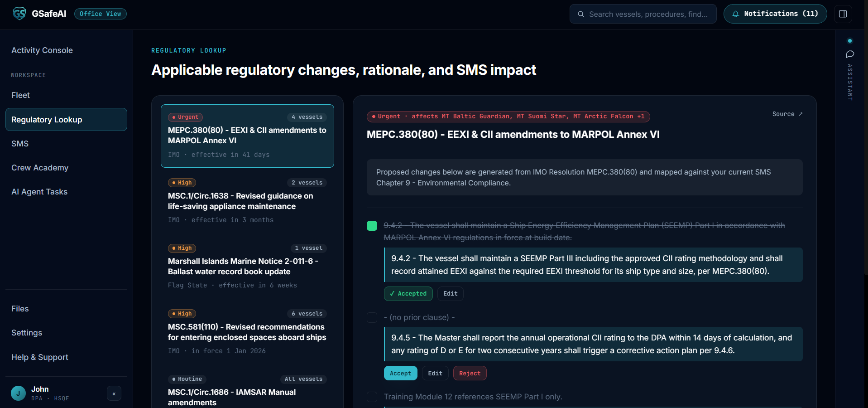The width and height of the screenshot is (868, 408).
Task: Toggle the side panel layout icon
Action: tap(843, 14)
